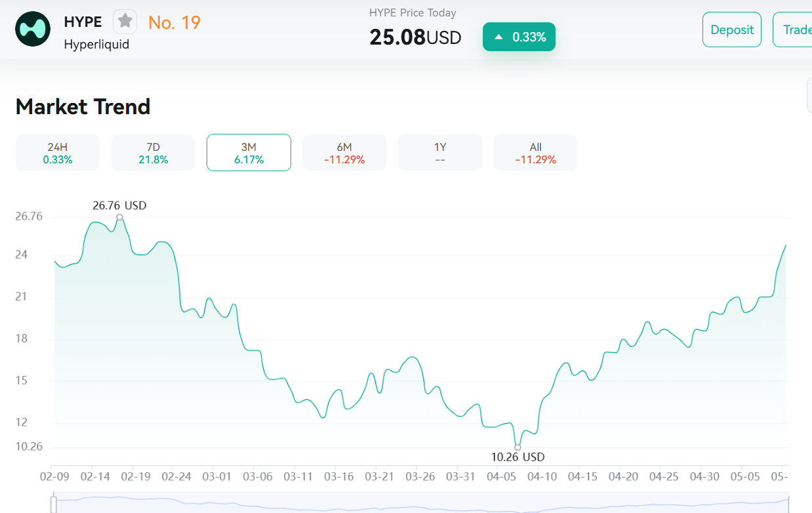This screenshot has width=812, height=513.
Task: Click the 02-09 date axis label
Action: (54, 476)
